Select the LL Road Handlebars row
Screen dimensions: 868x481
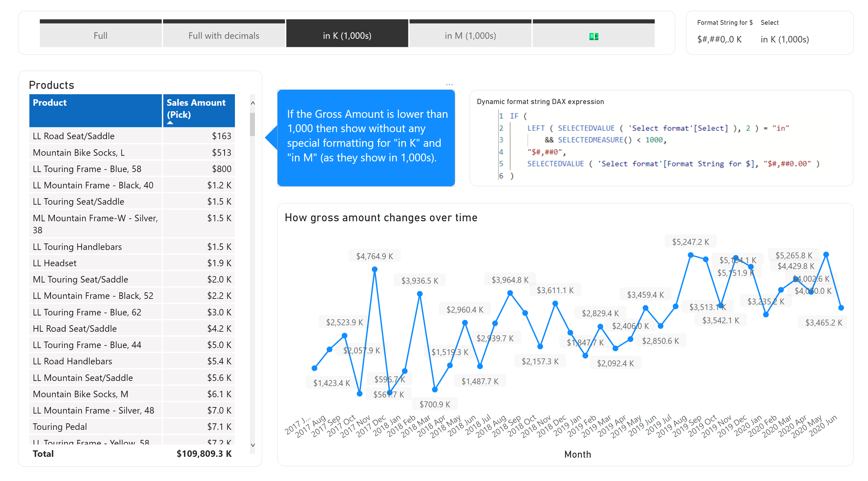point(132,361)
